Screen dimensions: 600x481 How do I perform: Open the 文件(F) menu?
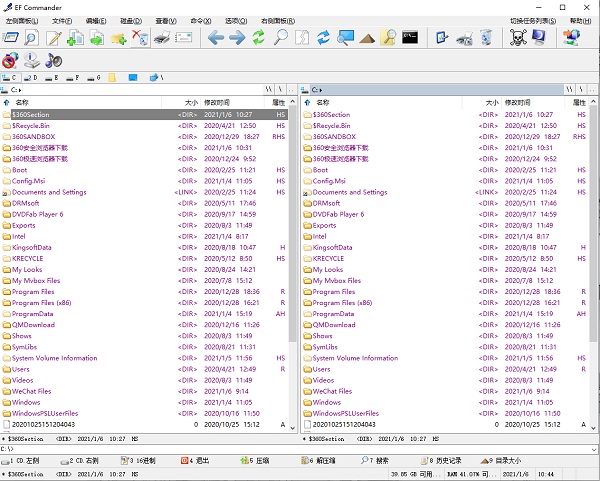click(61, 20)
